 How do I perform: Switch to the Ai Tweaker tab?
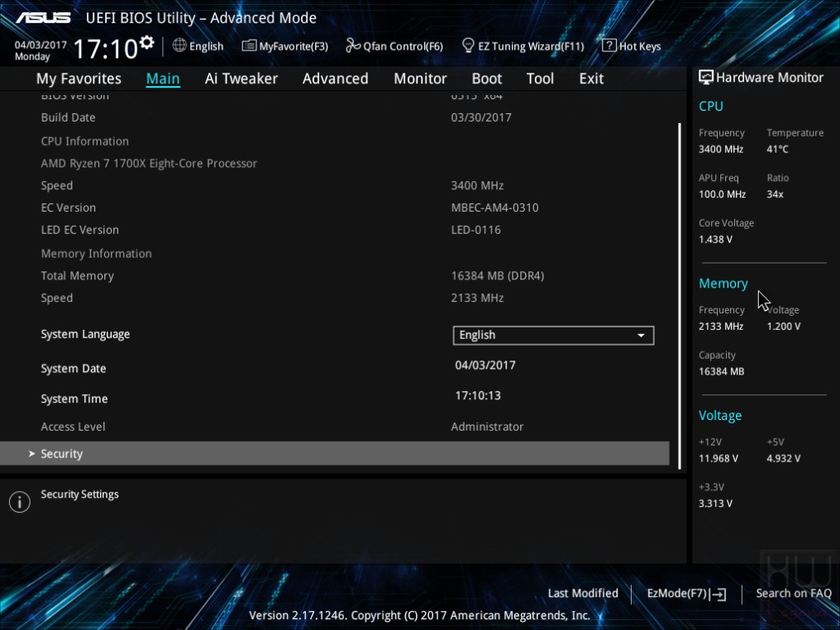241,79
